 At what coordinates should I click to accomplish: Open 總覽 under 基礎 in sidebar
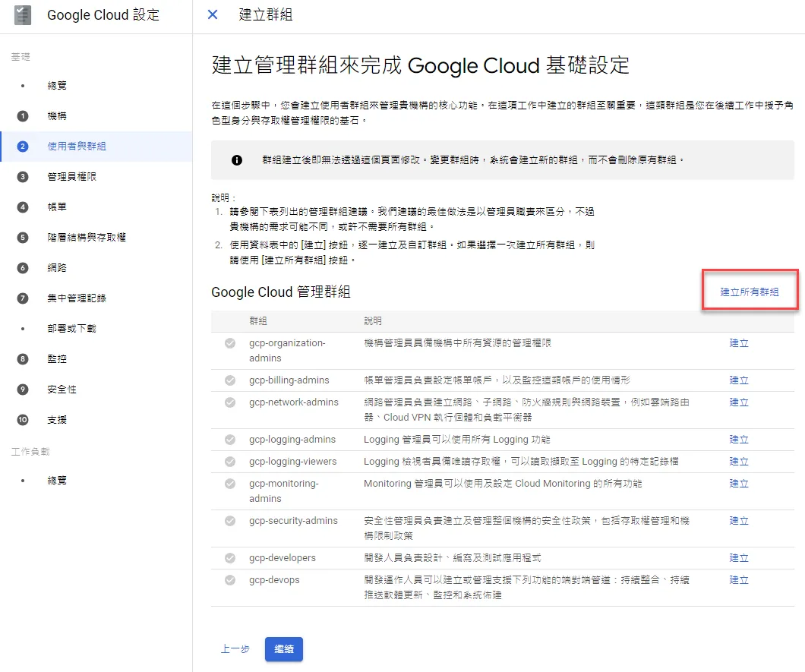pos(57,86)
